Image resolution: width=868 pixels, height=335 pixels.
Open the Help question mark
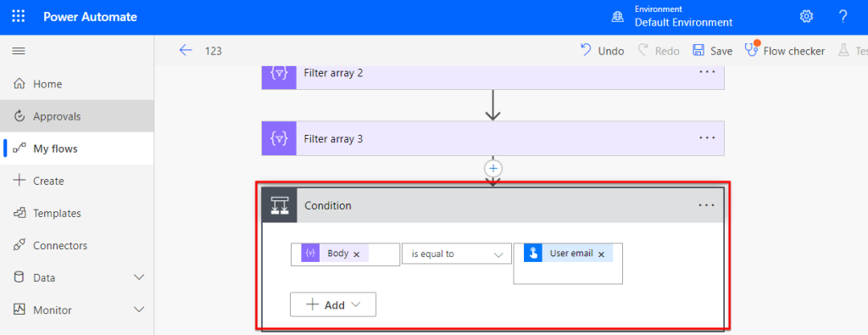843,17
